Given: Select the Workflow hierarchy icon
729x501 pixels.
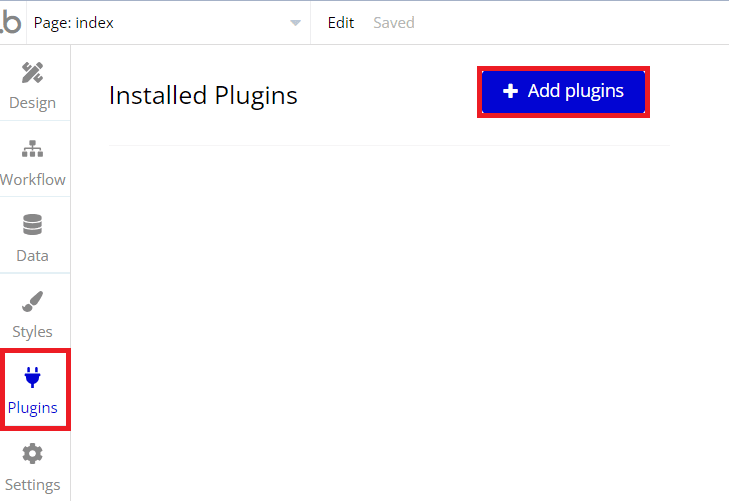Looking at the screenshot, I should tap(33, 149).
